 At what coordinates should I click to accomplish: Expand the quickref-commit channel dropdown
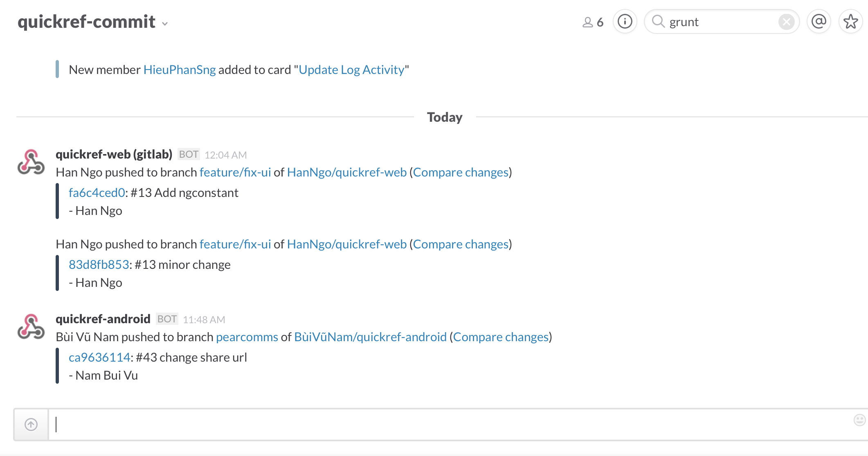pyautogui.click(x=165, y=24)
